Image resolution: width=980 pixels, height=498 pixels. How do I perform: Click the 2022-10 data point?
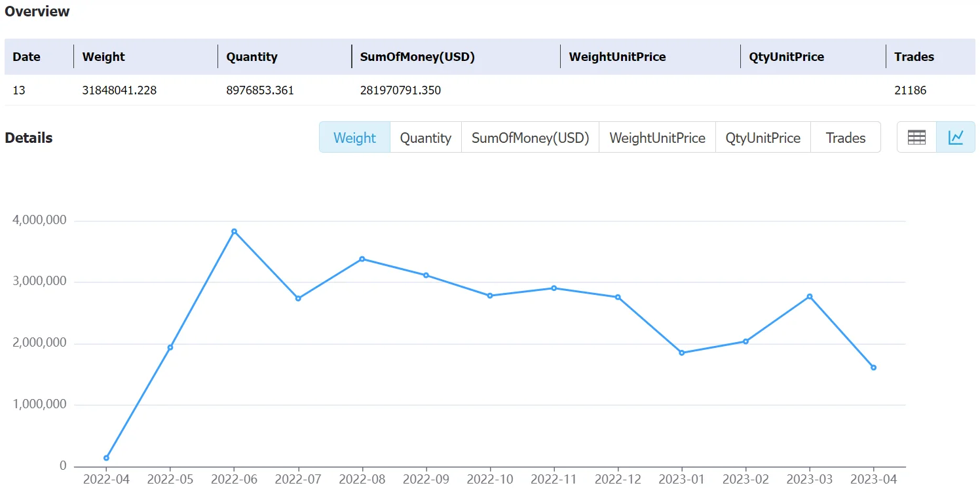point(490,296)
